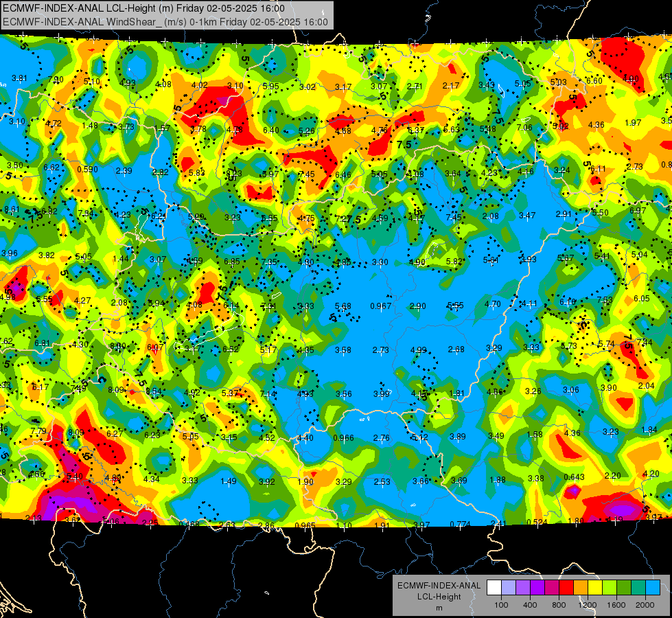672x618 pixels.
Task: Click the wind shear value 0.524
Action: [537, 522]
